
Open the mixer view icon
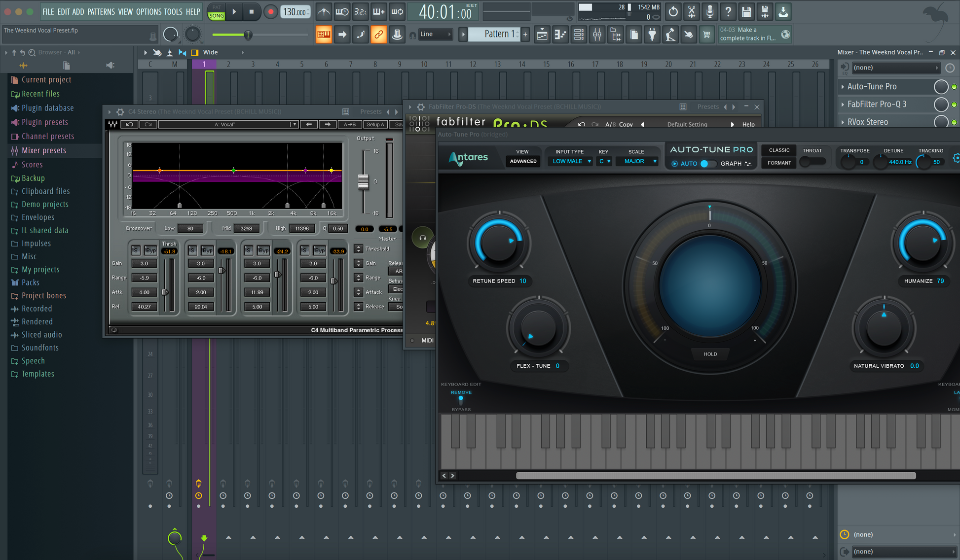pos(597,35)
